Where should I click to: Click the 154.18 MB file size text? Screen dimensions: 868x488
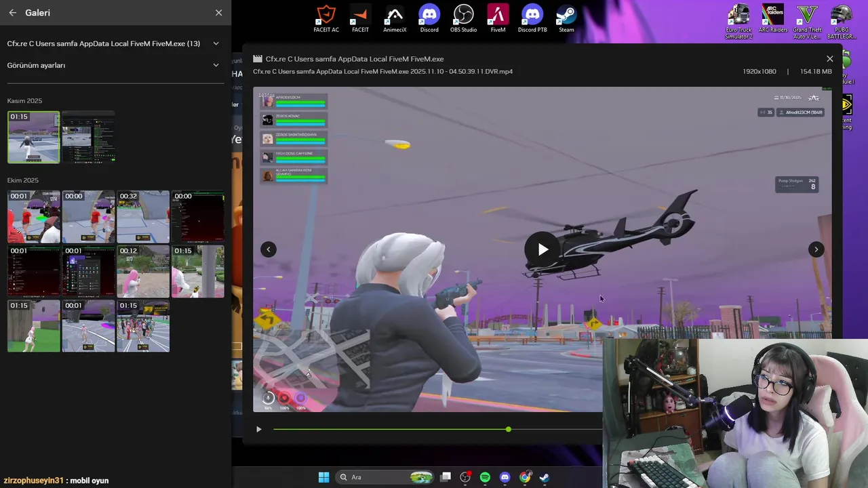coord(816,71)
